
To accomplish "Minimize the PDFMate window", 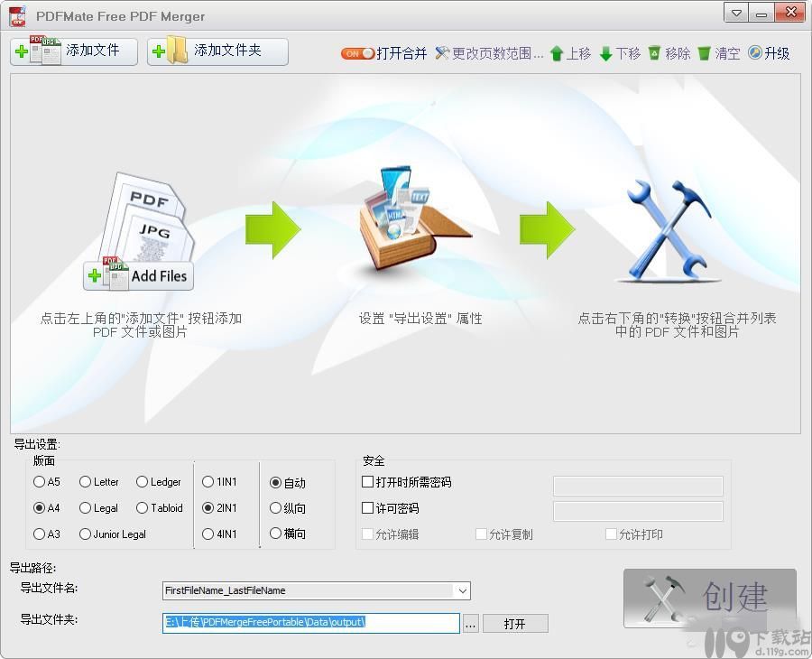I will pos(761,14).
